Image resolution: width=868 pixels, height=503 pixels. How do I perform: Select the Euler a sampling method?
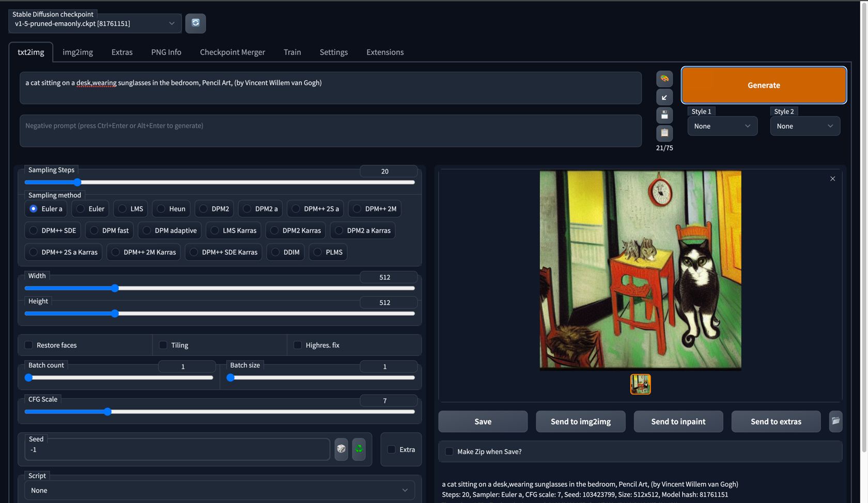46,209
